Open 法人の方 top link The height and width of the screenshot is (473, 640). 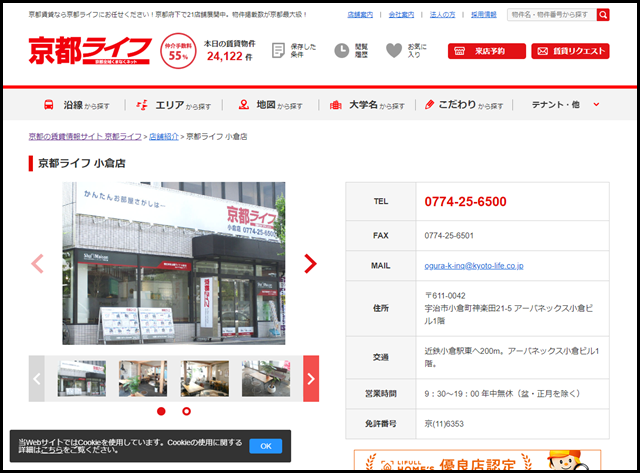point(442,15)
